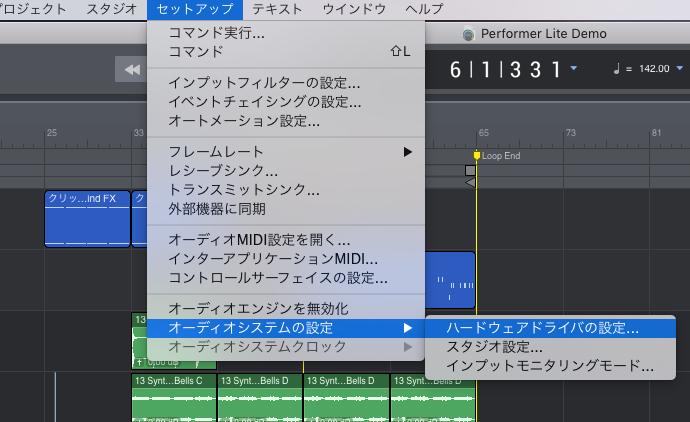Click the tempo value 142.00
Image resolution: width=690 pixels, height=422 pixels.
click(x=654, y=69)
